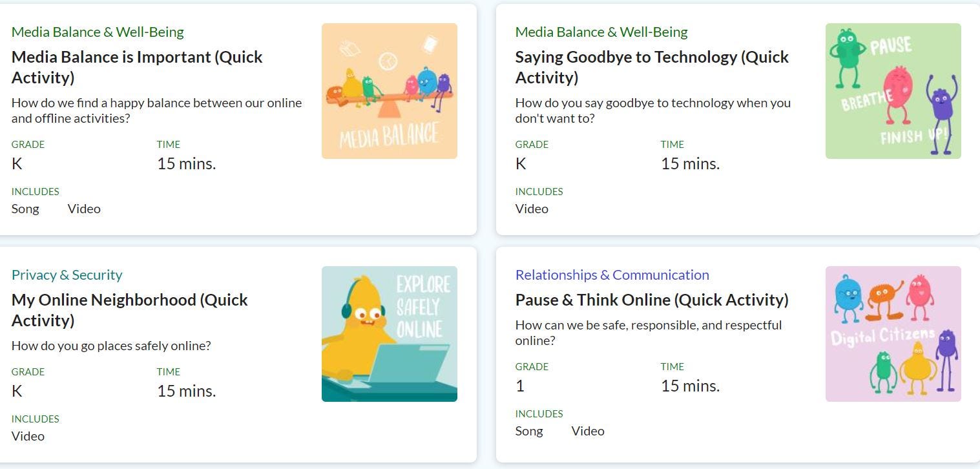Click Video tag in Media Balance is Important card
Image resolution: width=980 pixels, height=469 pixels.
84,209
